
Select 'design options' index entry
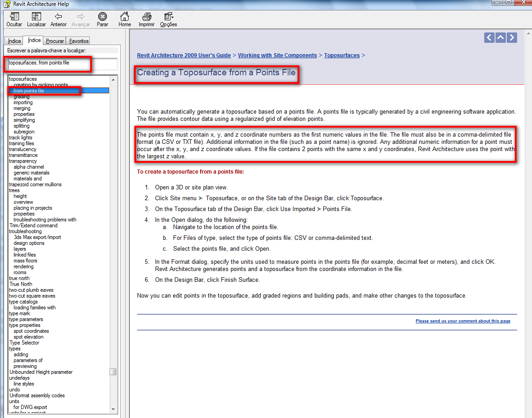click(29, 243)
